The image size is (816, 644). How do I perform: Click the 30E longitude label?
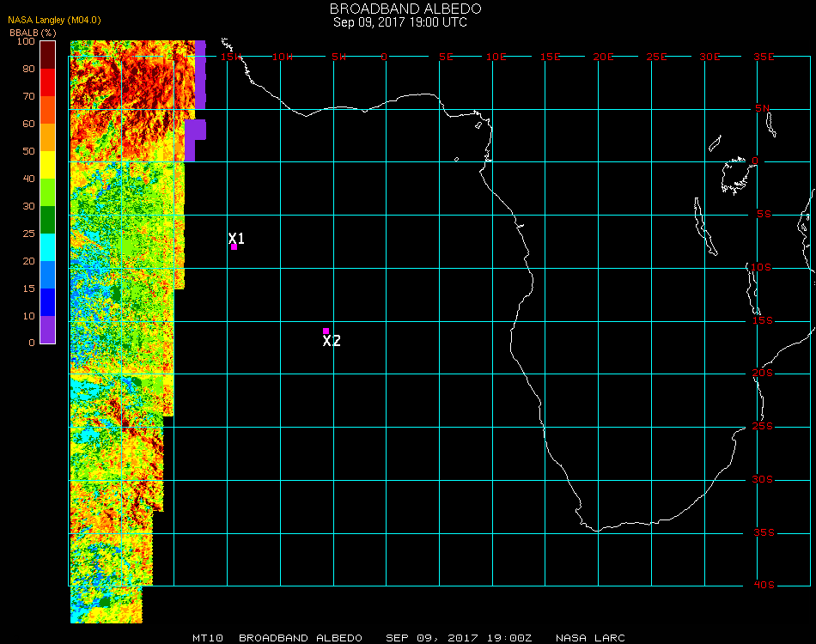click(709, 57)
